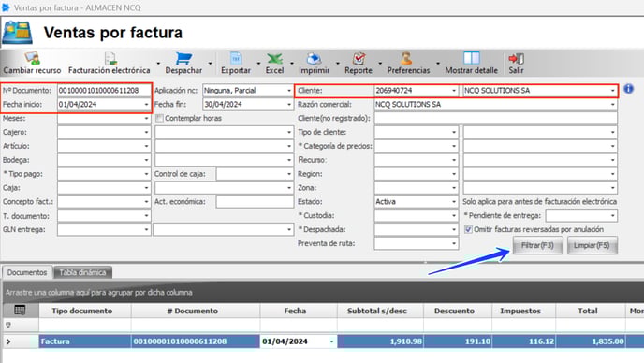The image size is (644, 363).
Task: Click the blue info icon beside Cliente
Action: pyautogui.click(x=628, y=89)
